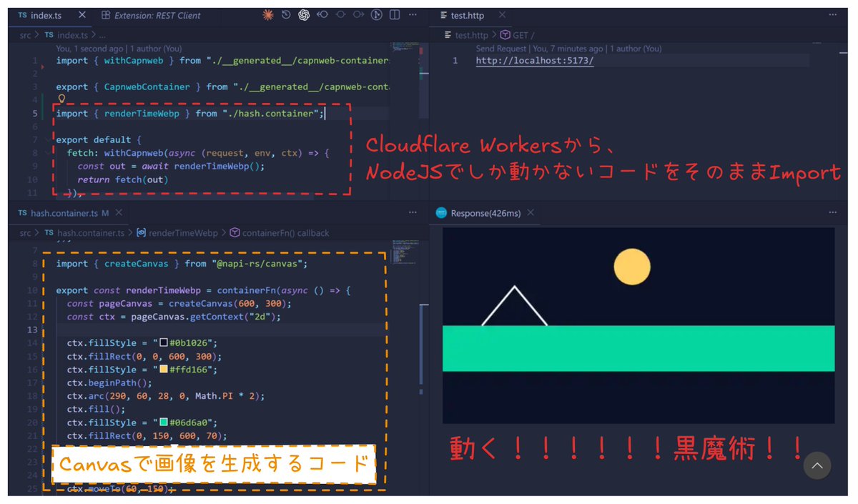Click hash.container.ts breadcrumb item
The height and width of the screenshot is (504, 858).
click(x=84, y=233)
